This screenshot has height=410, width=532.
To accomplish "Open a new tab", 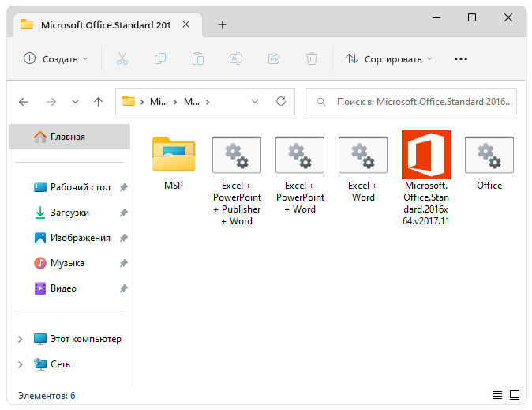I will click(x=222, y=24).
